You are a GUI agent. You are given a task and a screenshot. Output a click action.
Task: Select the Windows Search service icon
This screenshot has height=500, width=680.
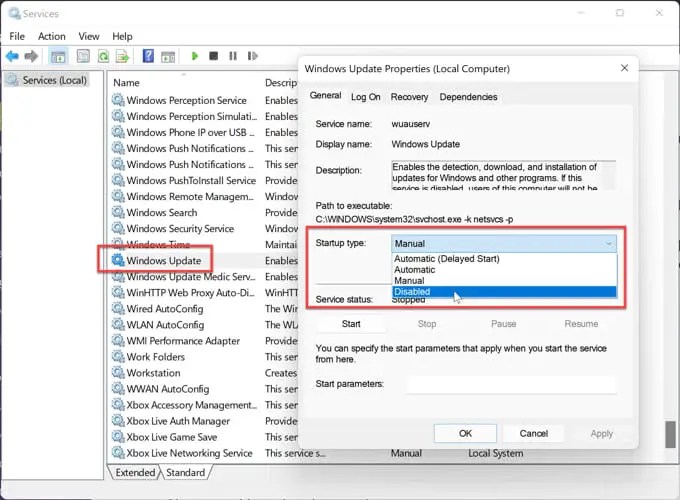[x=118, y=212]
